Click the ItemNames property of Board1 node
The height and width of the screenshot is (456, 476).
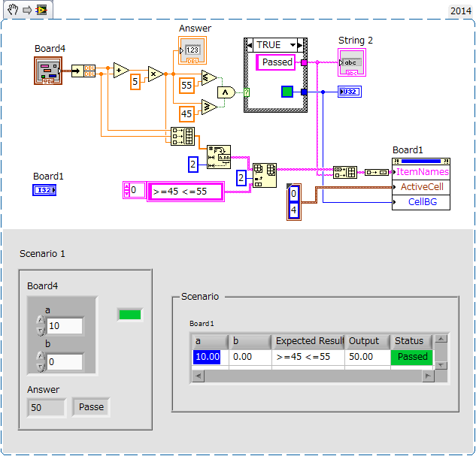(422, 172)
